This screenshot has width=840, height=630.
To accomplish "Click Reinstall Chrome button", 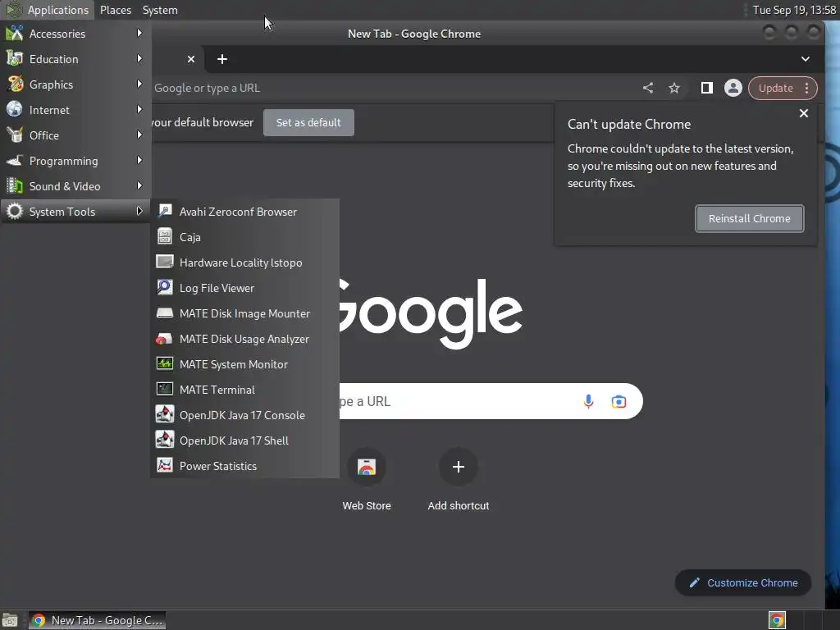I will pos(749,218).
